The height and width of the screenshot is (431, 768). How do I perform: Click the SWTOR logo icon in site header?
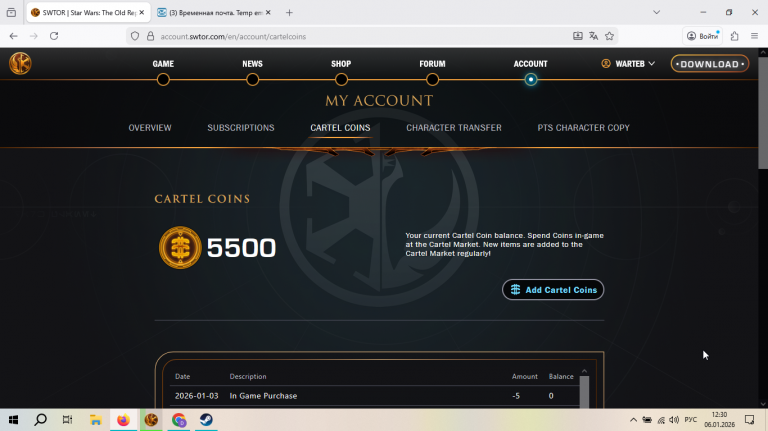[20, 64]
